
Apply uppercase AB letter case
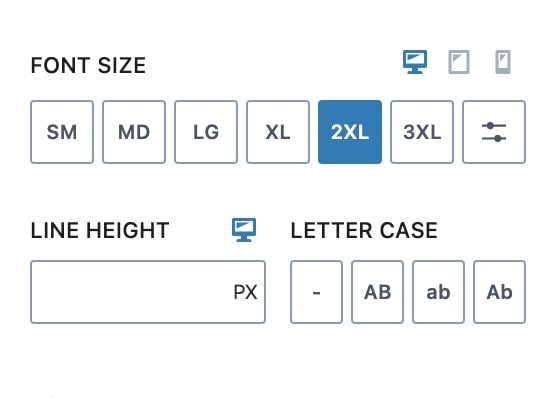pos(377,292)
